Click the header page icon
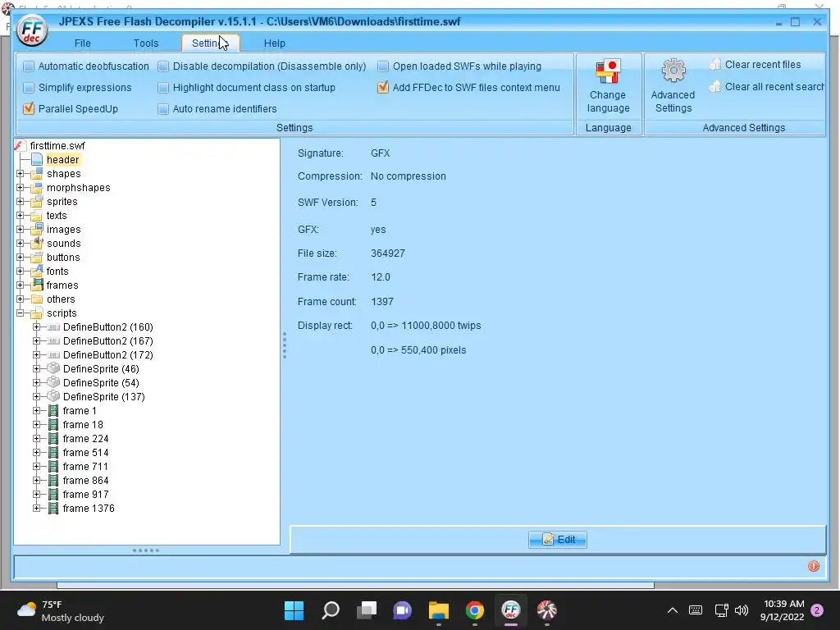 point(36,160)
